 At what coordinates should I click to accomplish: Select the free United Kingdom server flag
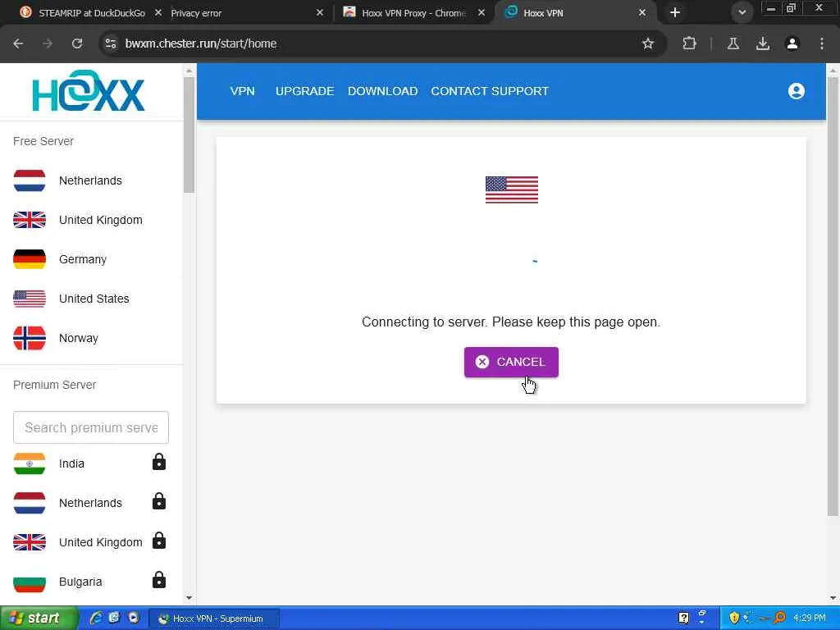coord(30,220)
